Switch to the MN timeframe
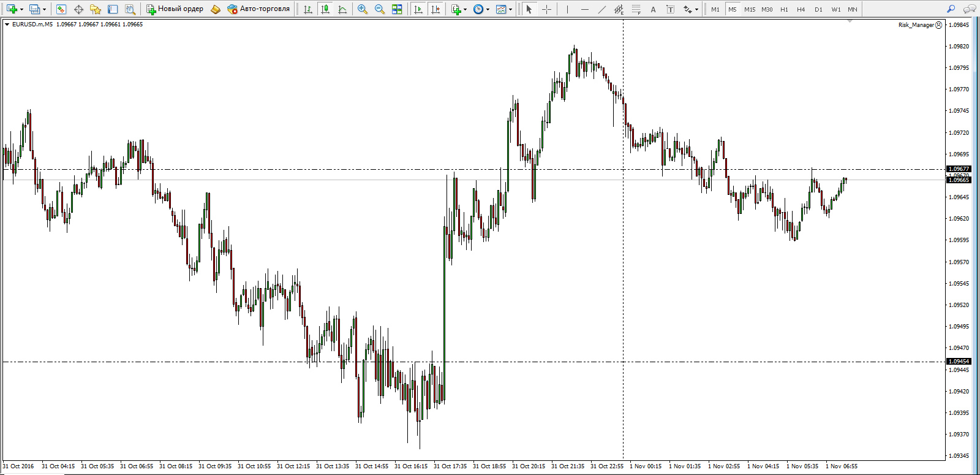The width and height of the screenshot is (980, 475). pyautogui.click(x=853, y=9)
